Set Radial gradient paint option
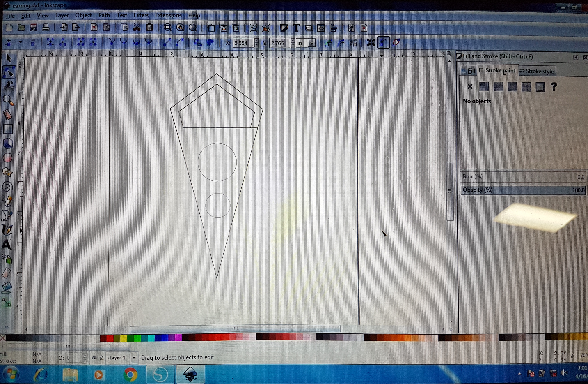588x384 pixels. (x=512, y=87)
